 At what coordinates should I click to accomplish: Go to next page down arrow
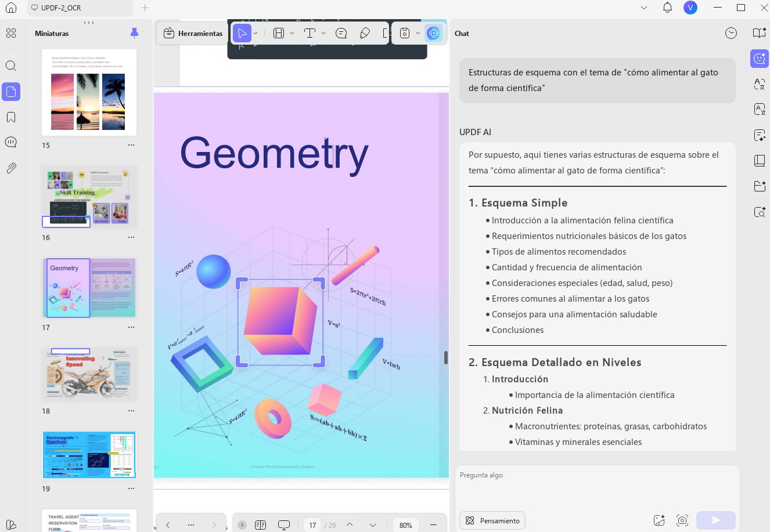coord(373,525)
